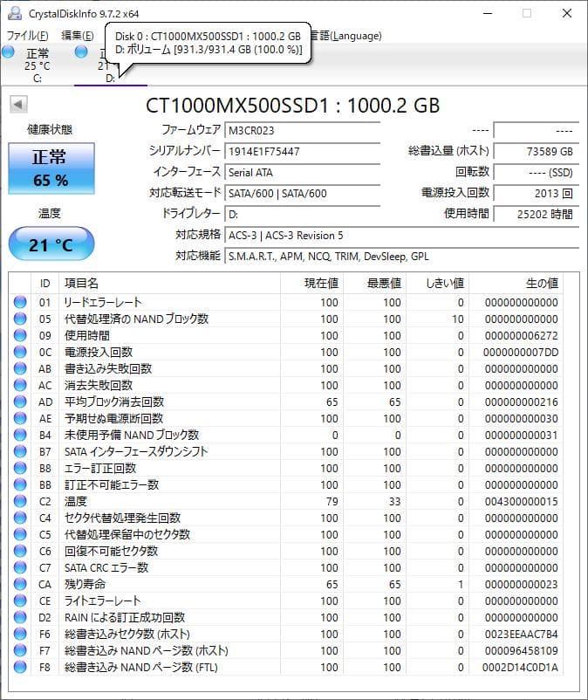Minimize the CrystalDiskInfo window
Image resolution: width=588 pixels, height=700 pixels.
tap(488, 13)
